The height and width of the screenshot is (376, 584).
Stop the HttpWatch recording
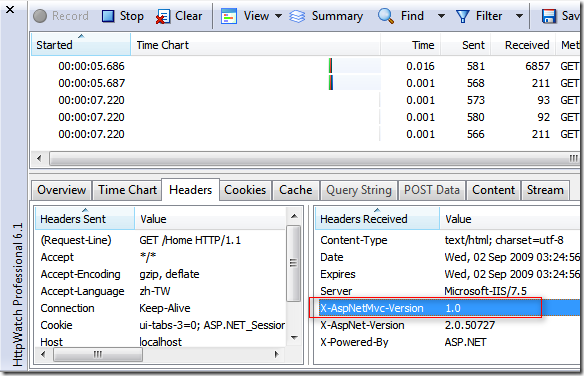(122, 16)
